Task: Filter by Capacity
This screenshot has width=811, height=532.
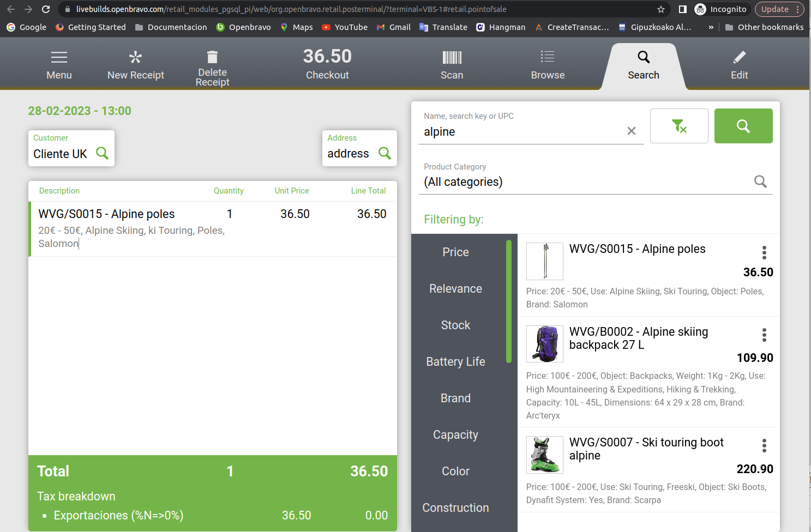Action: [455, 435]
